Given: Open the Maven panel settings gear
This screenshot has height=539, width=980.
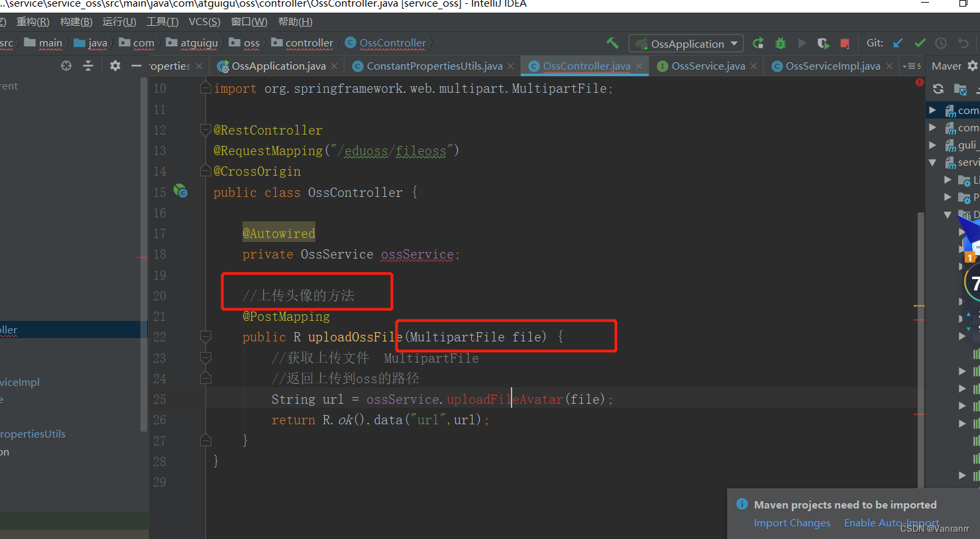Looking at the screenshot, I should pos(972,66).
